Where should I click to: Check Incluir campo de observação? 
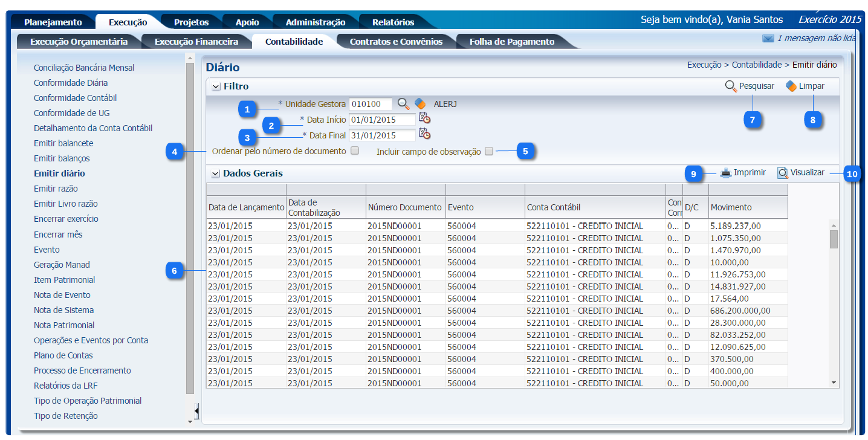[x=489, y=152]
